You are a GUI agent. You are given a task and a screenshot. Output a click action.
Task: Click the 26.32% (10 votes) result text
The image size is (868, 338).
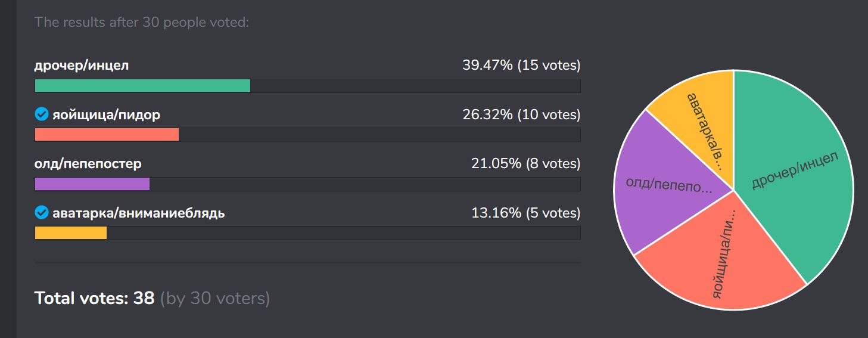point(521,114)
